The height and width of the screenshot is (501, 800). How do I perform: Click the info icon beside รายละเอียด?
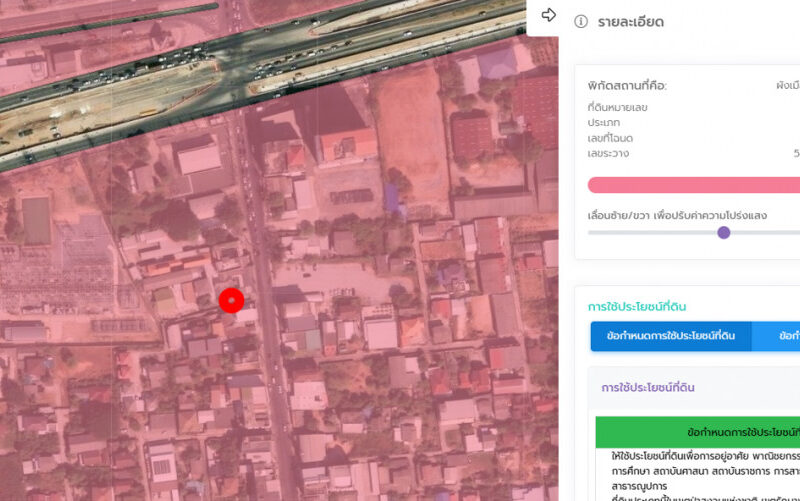click(580, 22)
